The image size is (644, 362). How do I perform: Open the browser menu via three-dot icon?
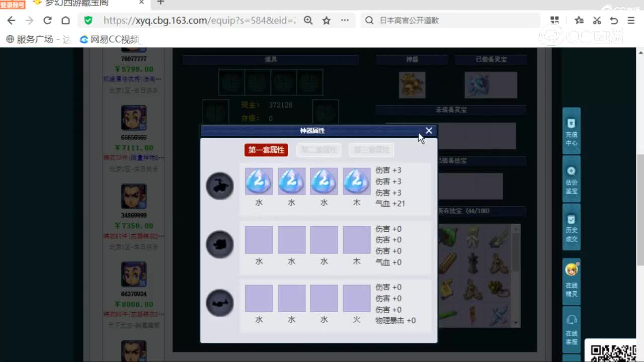tap(345, 21)
